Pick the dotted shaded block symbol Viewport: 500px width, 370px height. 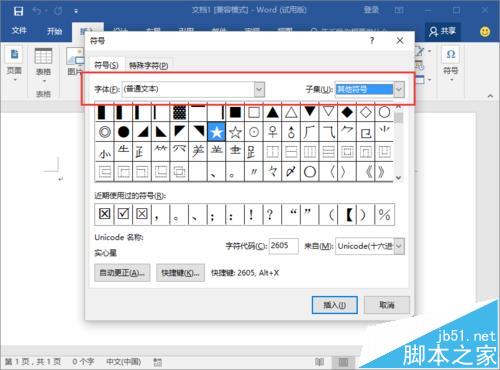point(179,112)
